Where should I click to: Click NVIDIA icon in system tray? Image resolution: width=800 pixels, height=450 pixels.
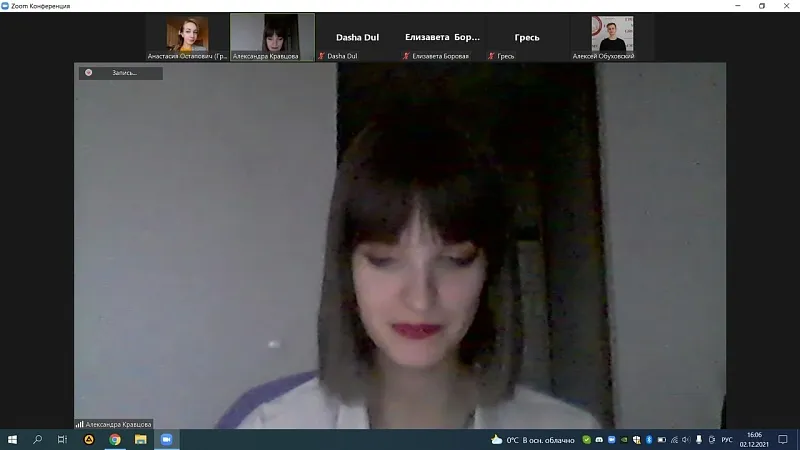624,440
